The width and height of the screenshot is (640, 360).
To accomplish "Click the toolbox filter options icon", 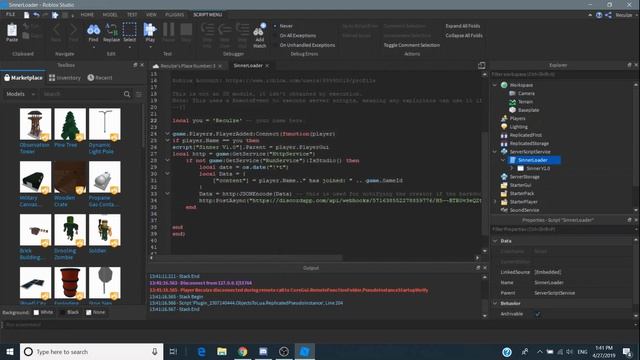I will (139, 94).
